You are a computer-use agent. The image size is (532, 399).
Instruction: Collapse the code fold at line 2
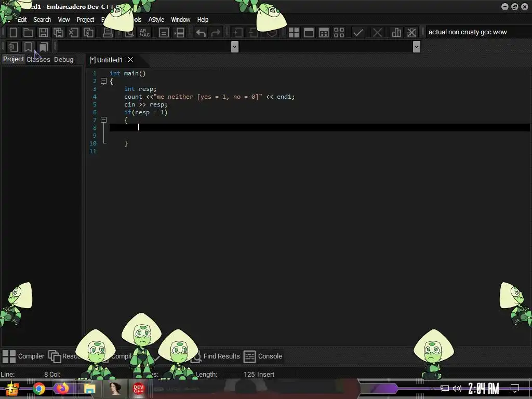click(x=104, y=81)
